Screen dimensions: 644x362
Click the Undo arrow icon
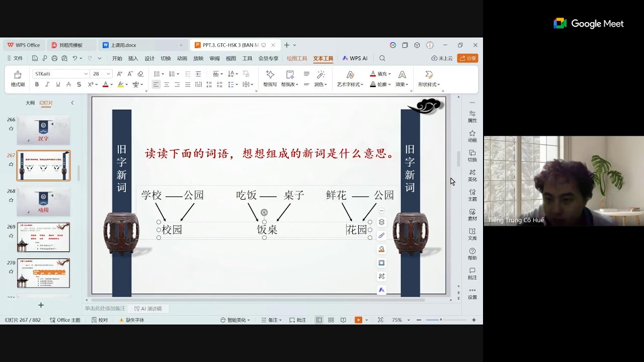74,58
